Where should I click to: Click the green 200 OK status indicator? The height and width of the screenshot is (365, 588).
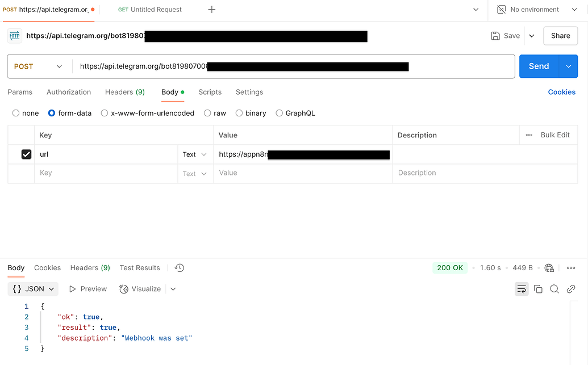pyautogui.click(x=449, y=267)
